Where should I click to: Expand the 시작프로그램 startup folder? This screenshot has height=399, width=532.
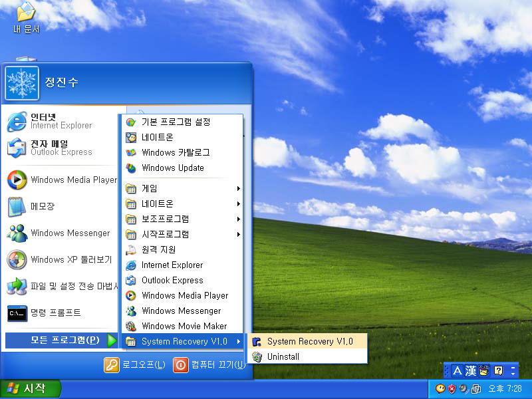coord(182,235)
